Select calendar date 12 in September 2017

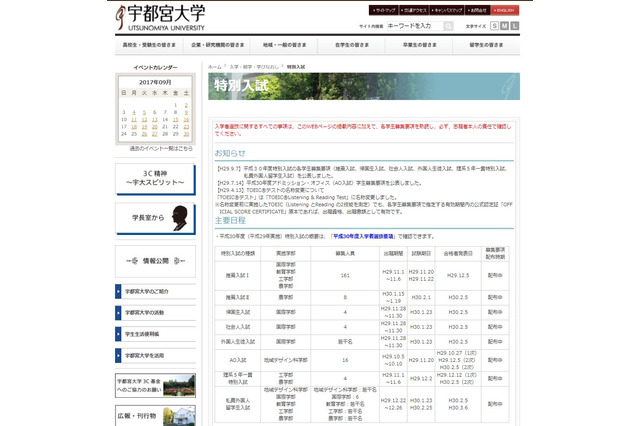point(144,120)
